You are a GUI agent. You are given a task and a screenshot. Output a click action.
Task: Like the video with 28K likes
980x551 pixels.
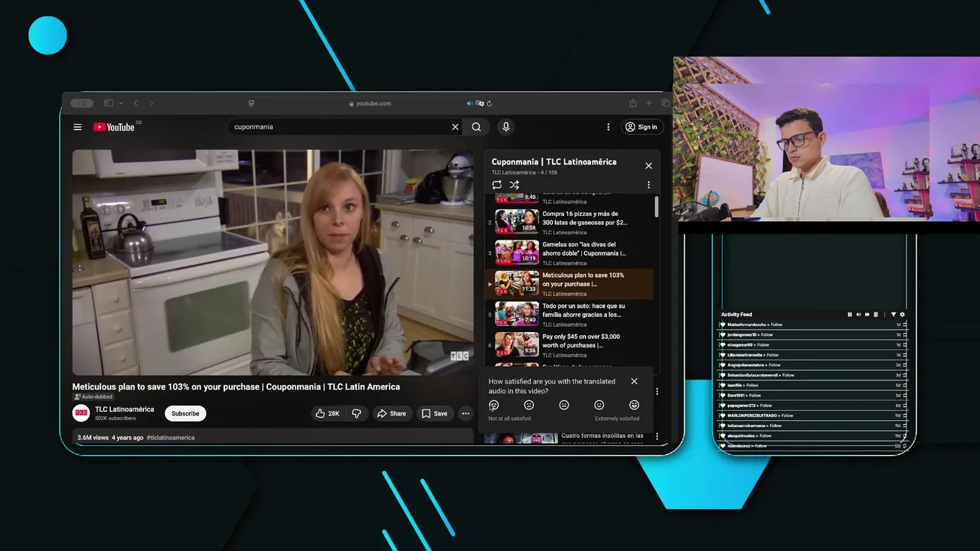click(327, 413)
